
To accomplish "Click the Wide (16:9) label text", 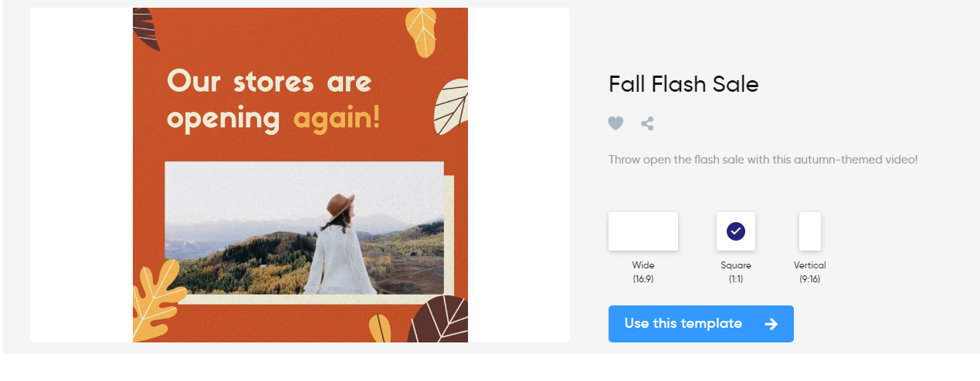I will tap(643, 271).
